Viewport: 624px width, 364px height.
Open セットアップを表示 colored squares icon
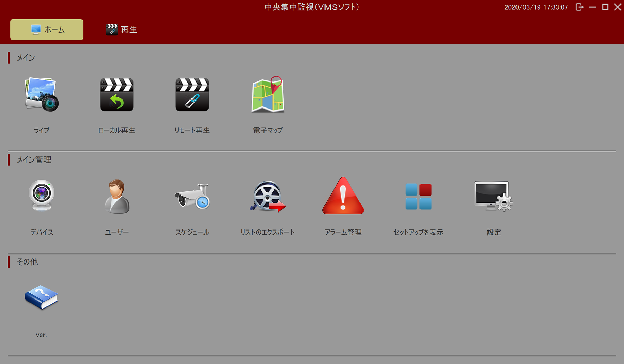pyautogui.click(x=418, y=197)
